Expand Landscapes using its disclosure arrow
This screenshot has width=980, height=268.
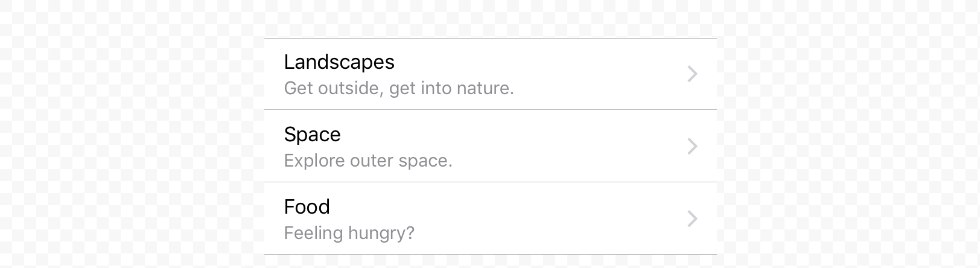click(692, 74)
